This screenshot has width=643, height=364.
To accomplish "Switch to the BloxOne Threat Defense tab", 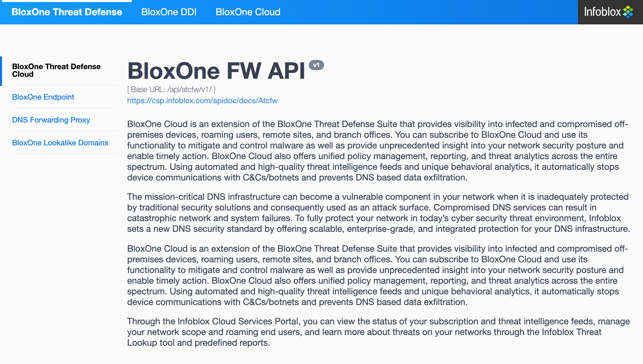I will point(67,12).
